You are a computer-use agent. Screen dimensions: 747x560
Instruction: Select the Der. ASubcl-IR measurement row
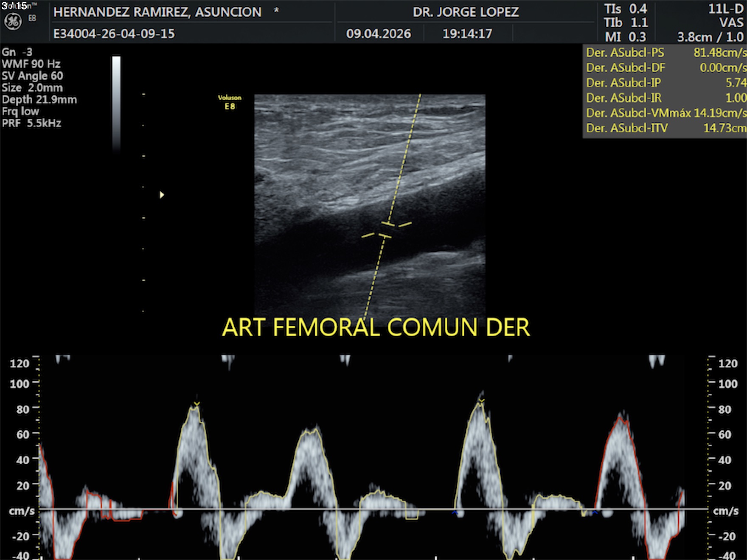(x=665, y=98)
